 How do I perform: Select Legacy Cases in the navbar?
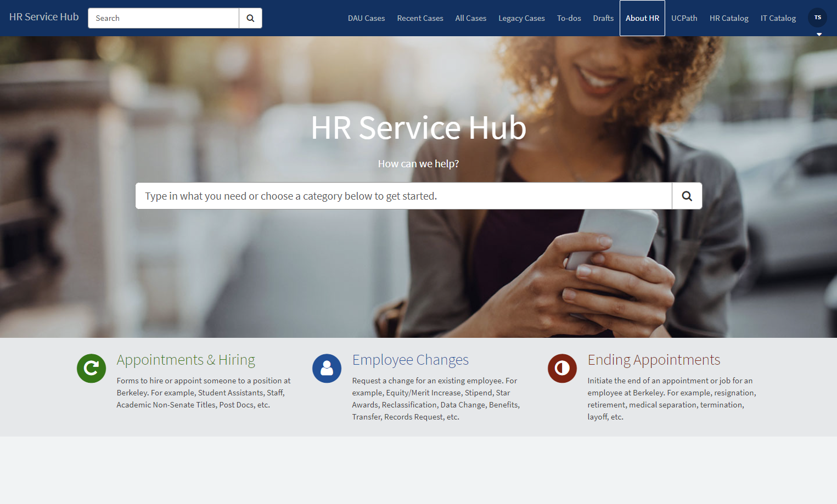(x=521, y=18)
